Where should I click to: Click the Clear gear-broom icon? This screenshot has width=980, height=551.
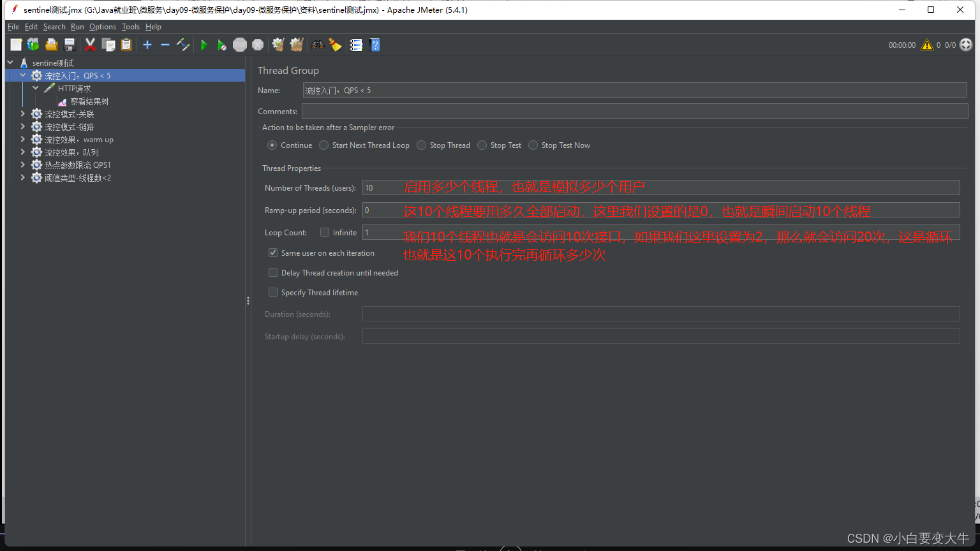point(278,45)
